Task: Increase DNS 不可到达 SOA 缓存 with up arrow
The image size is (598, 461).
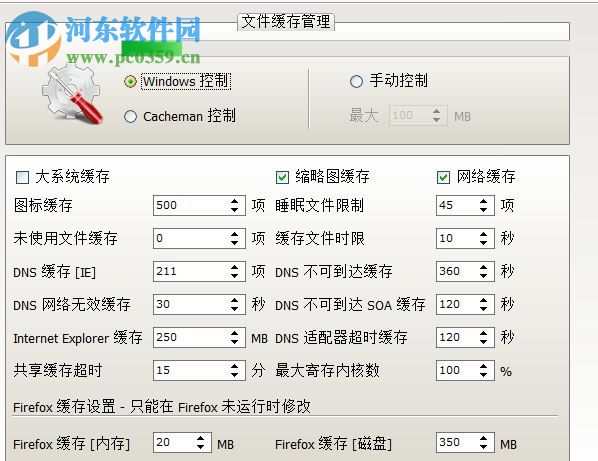Action: click(x=483, y=300)
